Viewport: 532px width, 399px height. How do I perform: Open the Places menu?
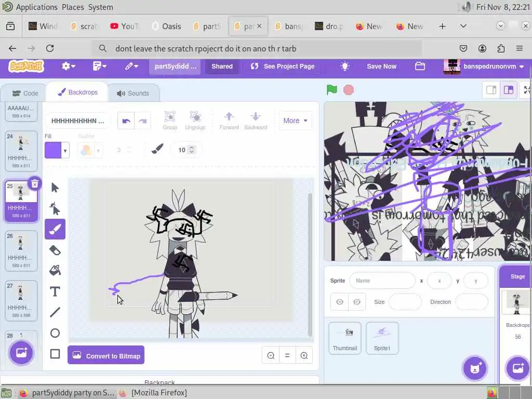coord(73,7)
